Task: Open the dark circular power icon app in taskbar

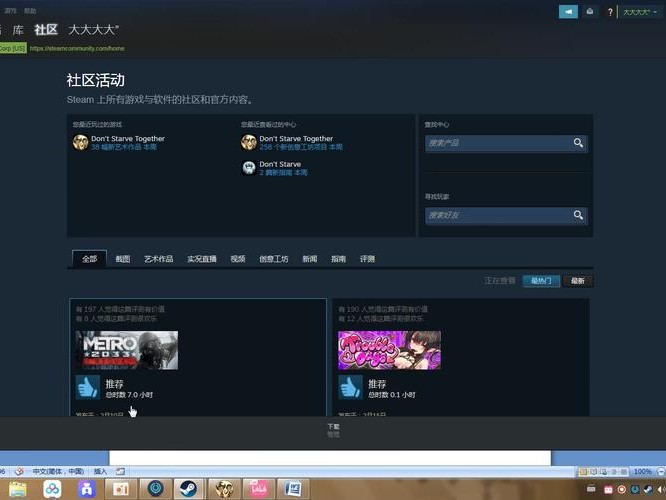Action: pyautogui.click(x=155, y=489)
